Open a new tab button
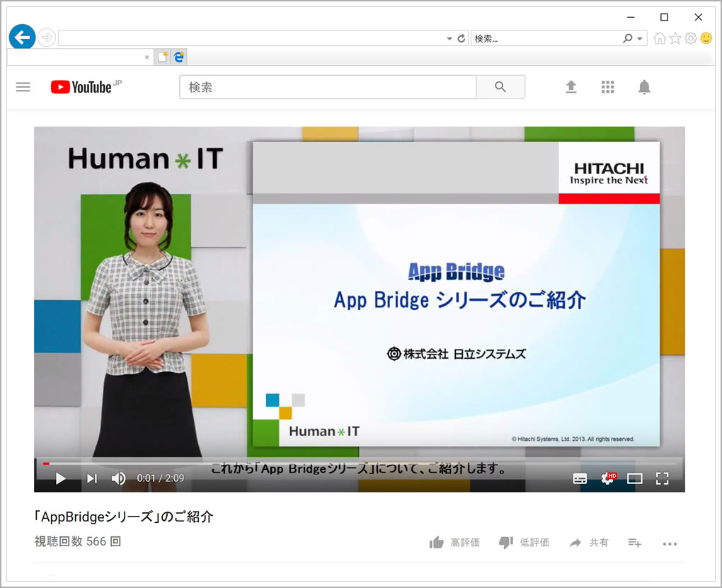Screen dimensions: 722x588 pyautogui.click(x=162, y=57)
